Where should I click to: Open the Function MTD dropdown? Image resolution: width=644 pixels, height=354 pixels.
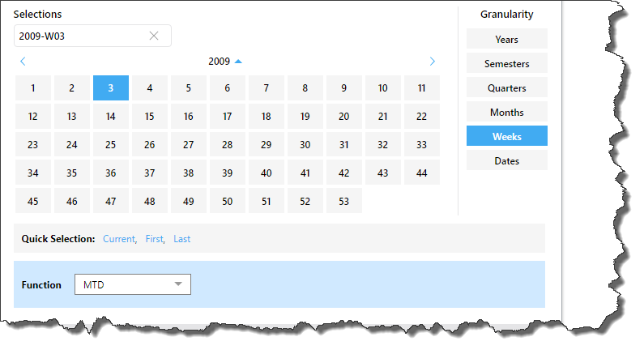click(x=133, y=284)
